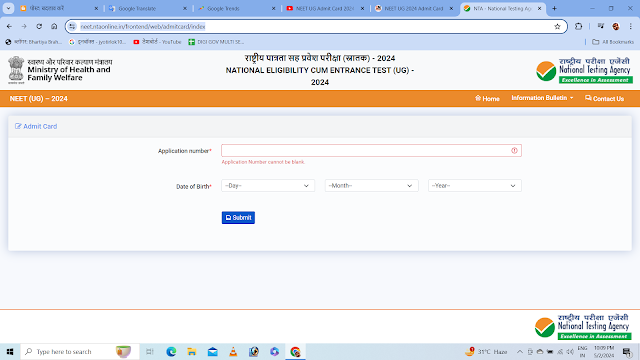Click the Ministry of Health emblem logo
This screenshot has height=360, width=640.
pos(16,70)
